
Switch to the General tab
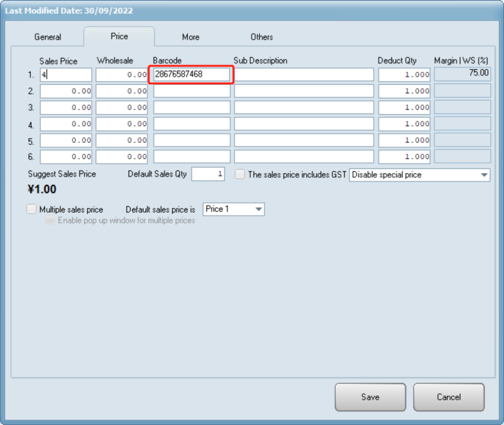[x=48, y=37]
